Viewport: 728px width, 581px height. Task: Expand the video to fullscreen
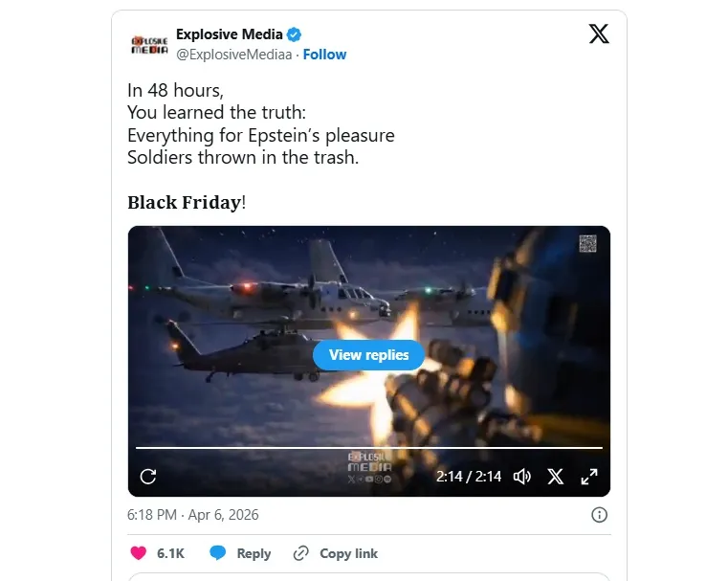[x=589, y=477]
